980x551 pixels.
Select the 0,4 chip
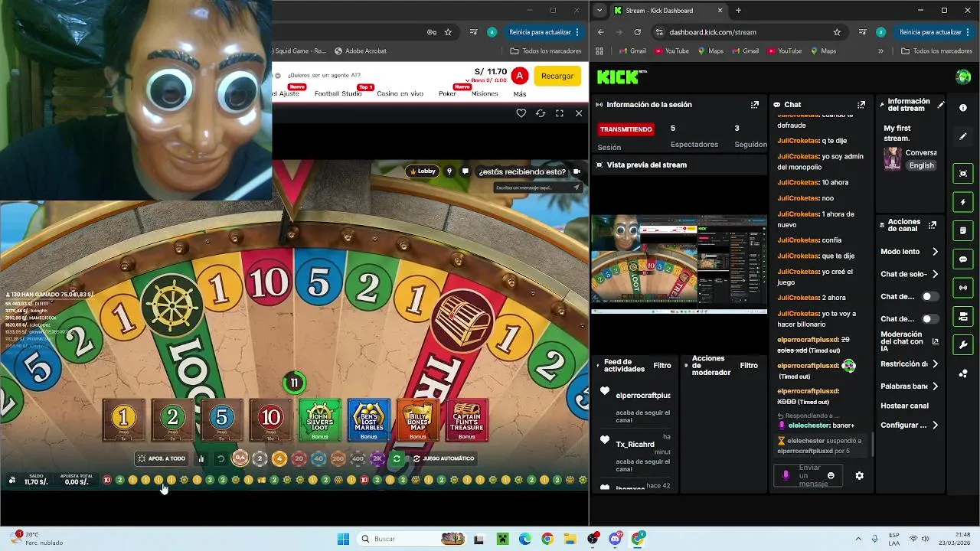(240, 458)
